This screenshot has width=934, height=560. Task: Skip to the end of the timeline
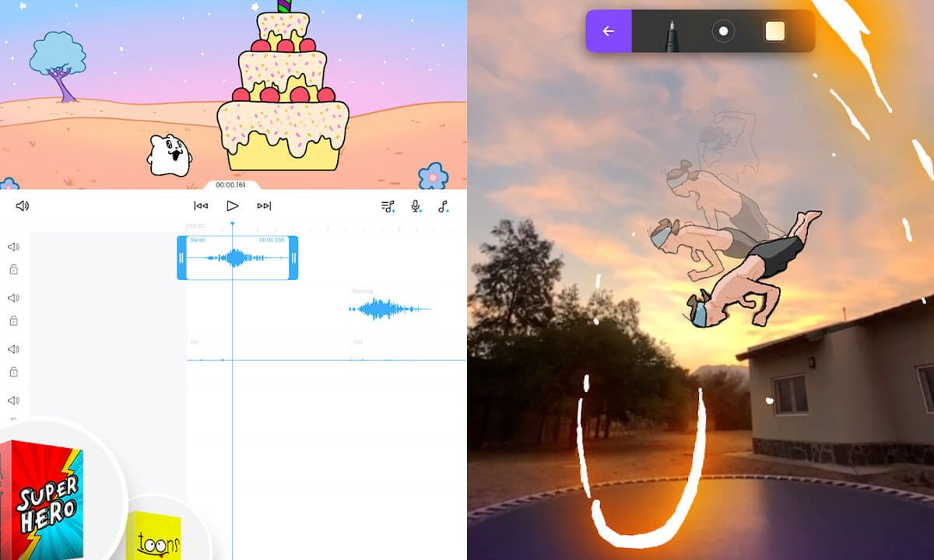point(264,206)
